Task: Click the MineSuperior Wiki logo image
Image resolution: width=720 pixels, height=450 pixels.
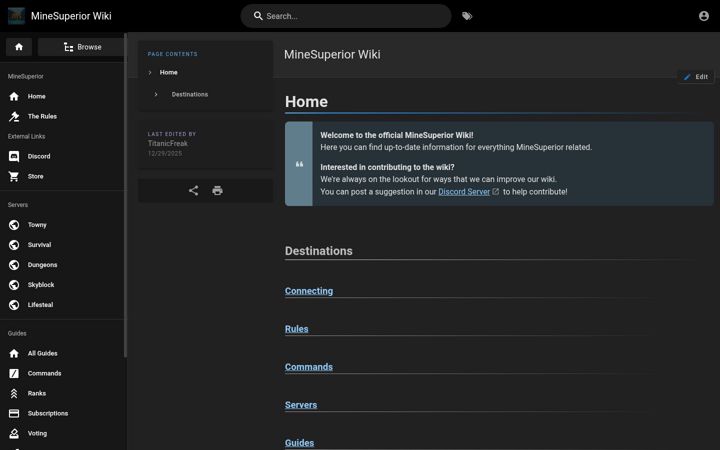Action: 17,16
